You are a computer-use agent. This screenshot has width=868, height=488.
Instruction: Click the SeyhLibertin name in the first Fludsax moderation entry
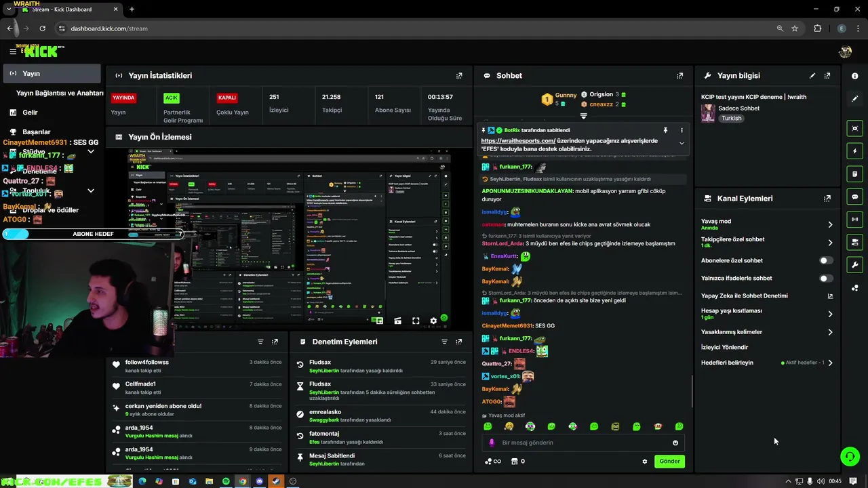[324, 371]
